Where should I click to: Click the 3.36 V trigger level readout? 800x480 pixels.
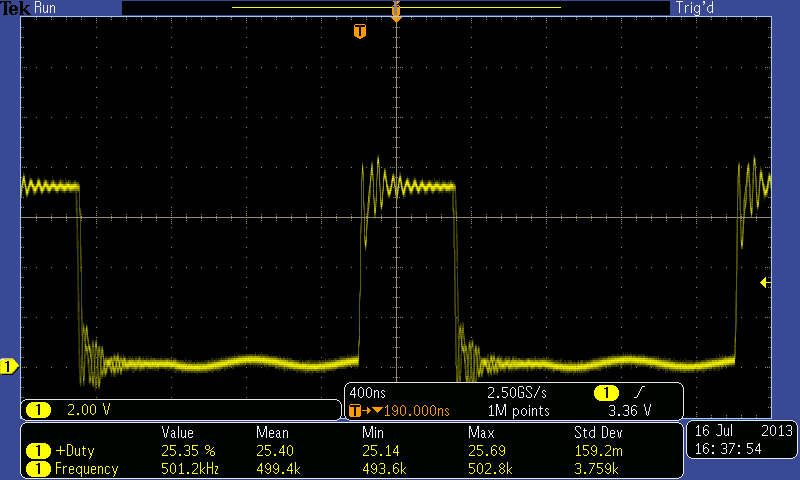pos(630,411)
